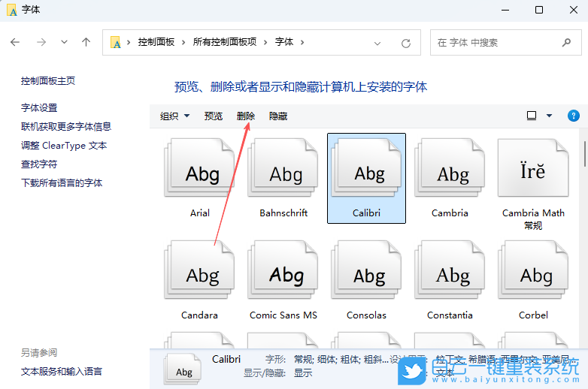Open 字体设置 link

39,108
